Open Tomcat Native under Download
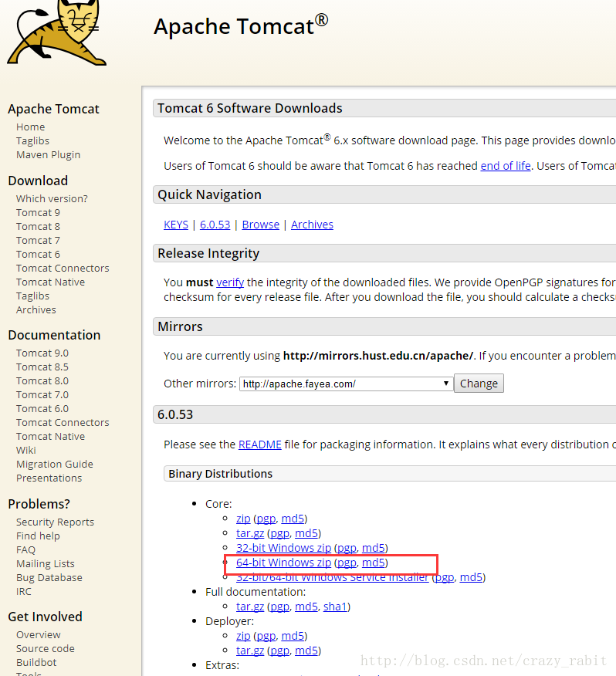616x676 pixels. tap(50, 282)
